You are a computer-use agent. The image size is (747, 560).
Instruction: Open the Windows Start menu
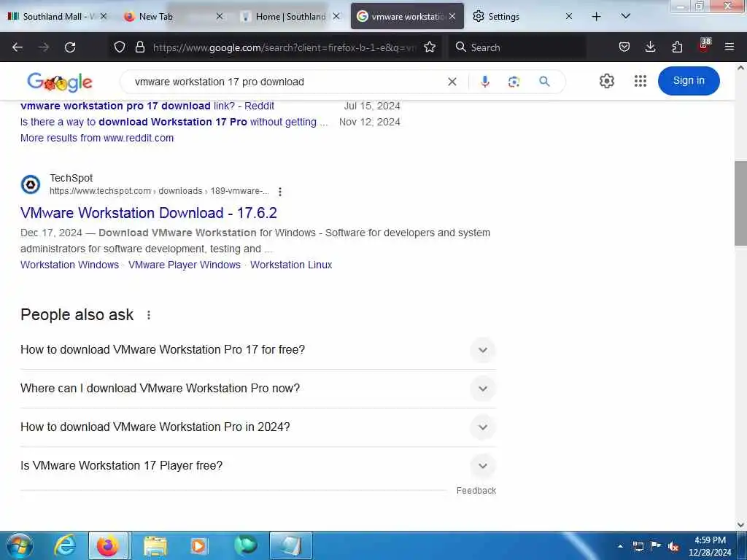tap(19, 545)
